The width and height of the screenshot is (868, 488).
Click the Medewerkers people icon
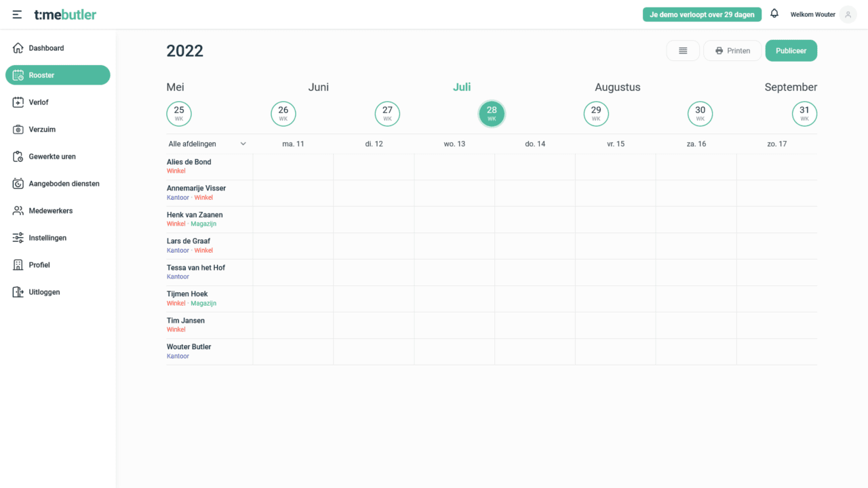[18, 211]
